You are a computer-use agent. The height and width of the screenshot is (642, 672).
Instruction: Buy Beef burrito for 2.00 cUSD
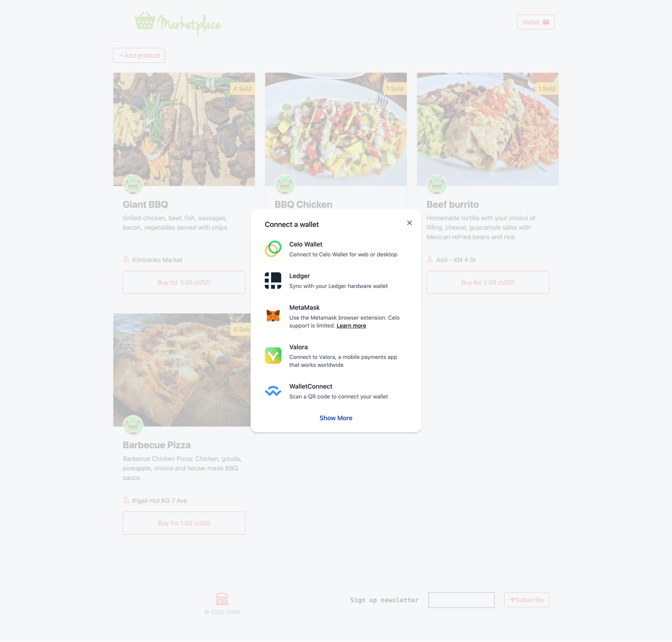487,282
